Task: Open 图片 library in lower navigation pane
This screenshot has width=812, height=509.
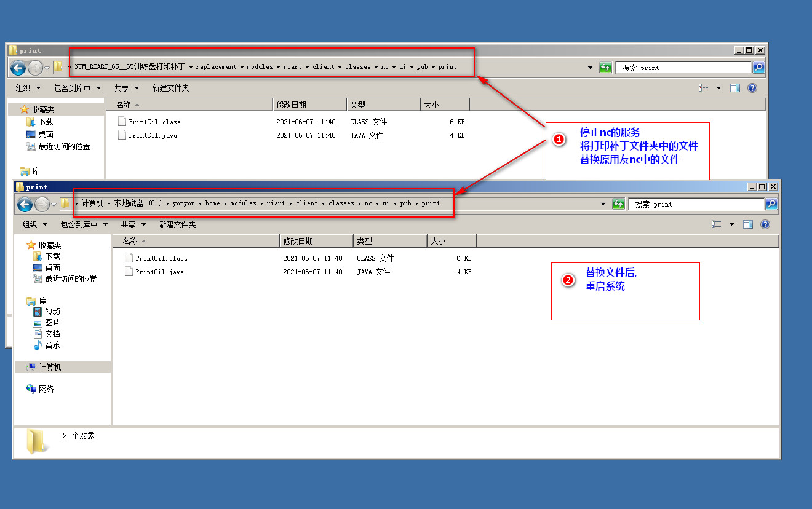Action: coord(52,323)
